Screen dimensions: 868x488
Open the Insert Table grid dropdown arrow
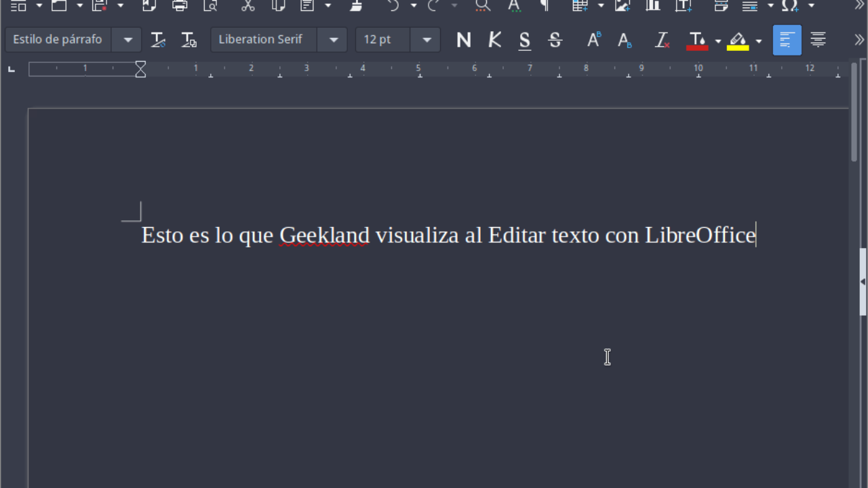600,5
